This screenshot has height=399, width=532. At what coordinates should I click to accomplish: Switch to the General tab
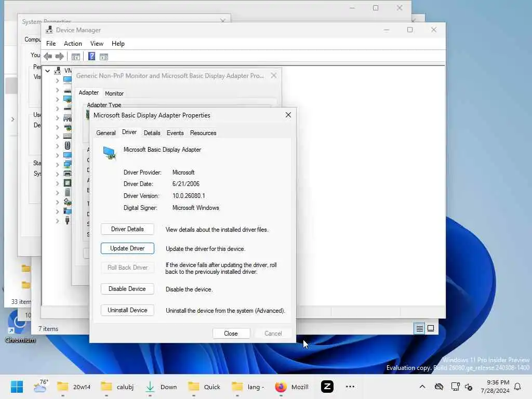(x=106, y=133)
